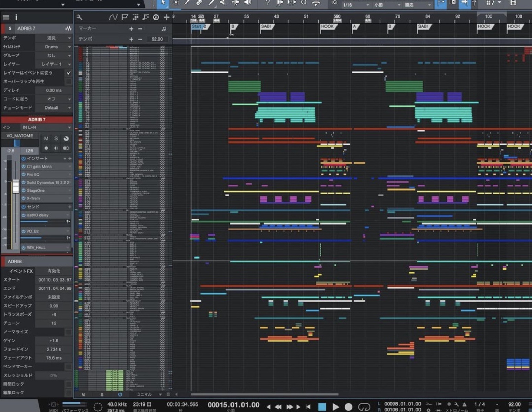This screenshot has height=412, width=532.
Task: Click the トランスポーズ value field
Action: point(54,314)
